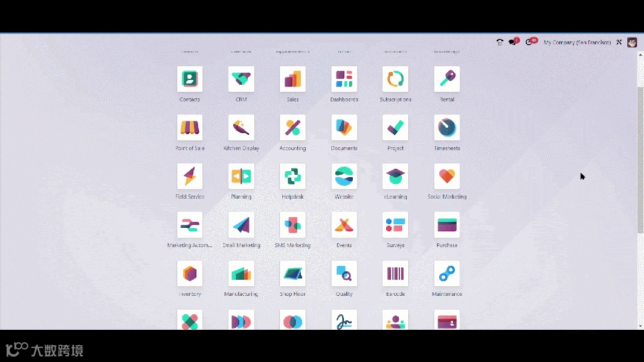
Task: Click the scrollbar down arrow
Action: coord(640,326)
